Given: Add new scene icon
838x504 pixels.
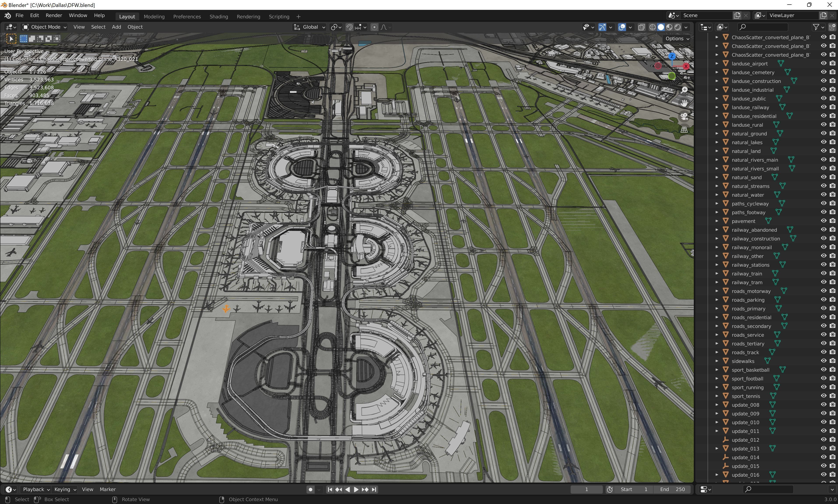Looking at the screenshot, I should point(737,16).
